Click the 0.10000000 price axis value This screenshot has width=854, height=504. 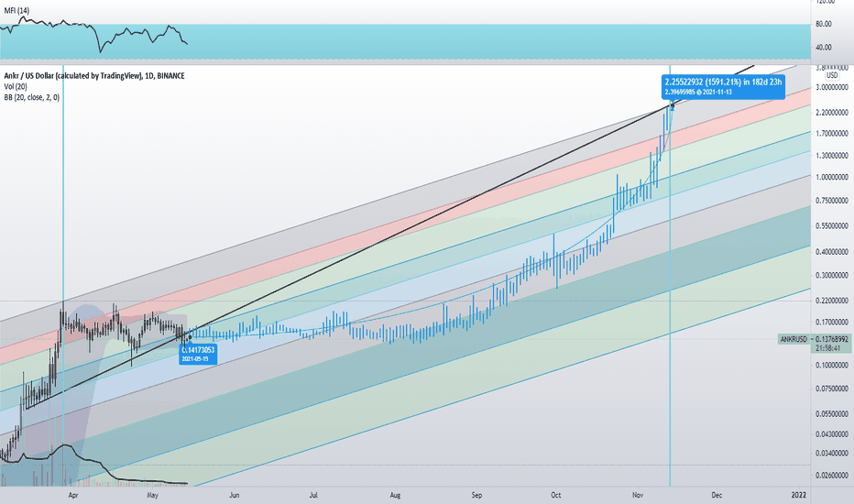point(832,365)
